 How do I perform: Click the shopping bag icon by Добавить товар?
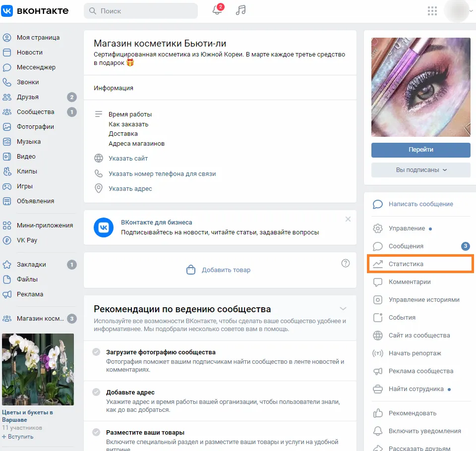click(x=190, y=270)
